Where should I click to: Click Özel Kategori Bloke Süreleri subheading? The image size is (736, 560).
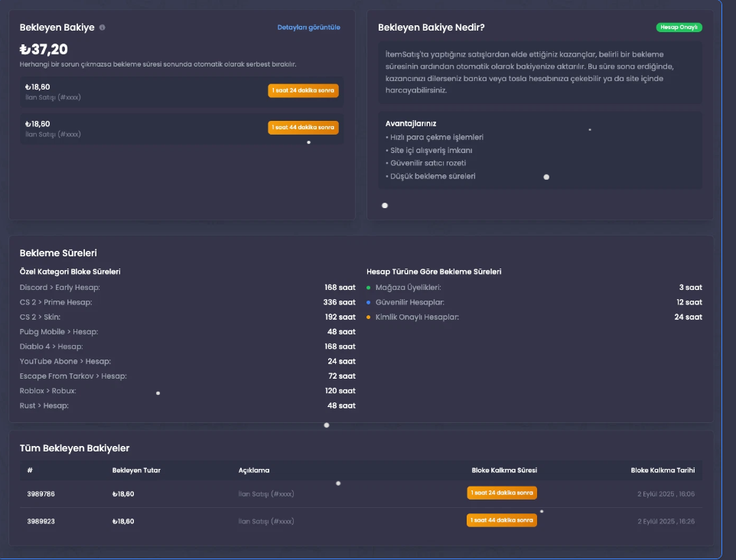click(x=70, y=272)
